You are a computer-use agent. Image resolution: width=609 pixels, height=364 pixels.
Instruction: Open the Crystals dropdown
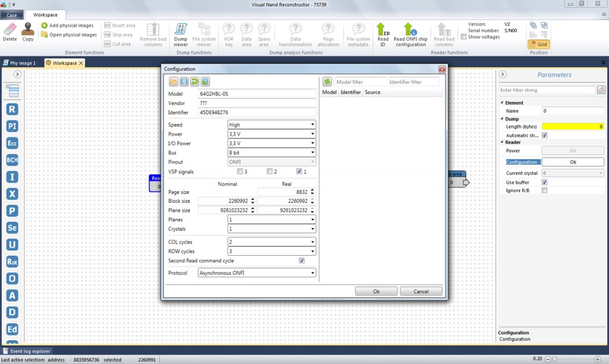[x=271, y=229]
